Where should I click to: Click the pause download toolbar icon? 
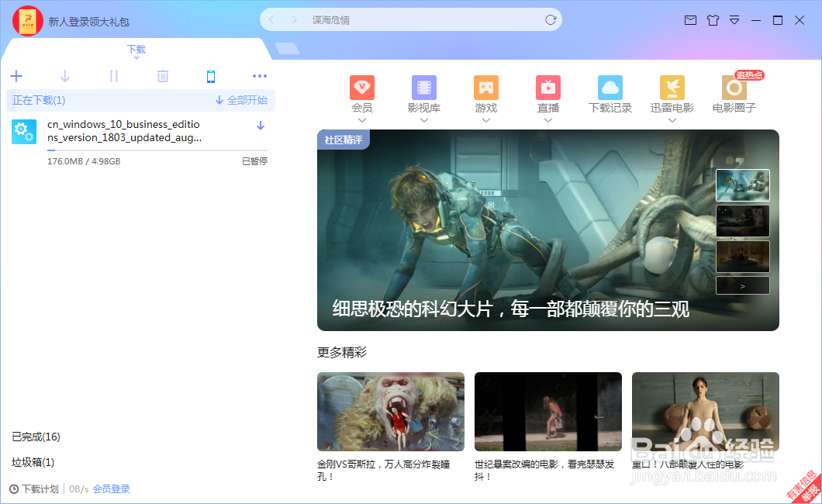[x=114, y=77]
